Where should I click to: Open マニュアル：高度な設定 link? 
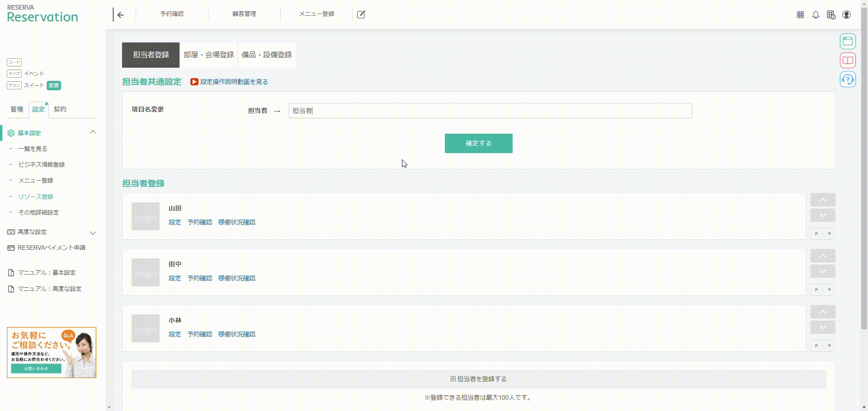[x=45, y=289]
